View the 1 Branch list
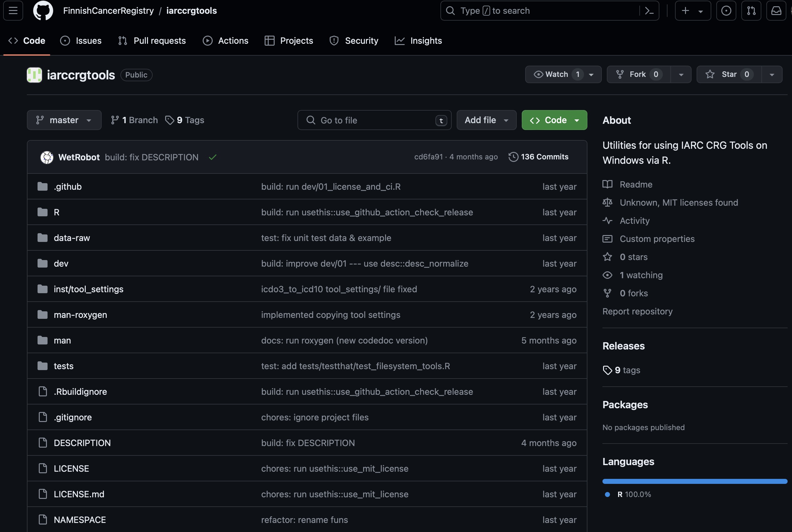 tap(135, 120)
